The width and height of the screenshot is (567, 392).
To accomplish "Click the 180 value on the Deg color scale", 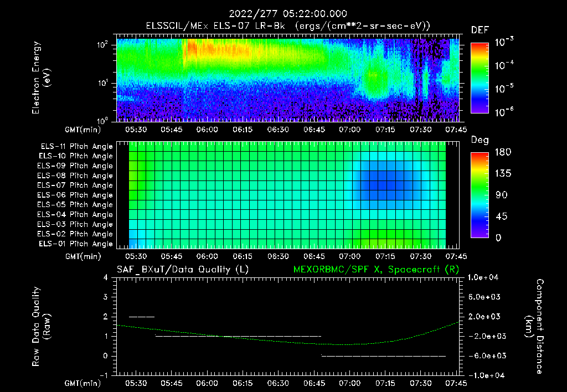I will (503, 152).
